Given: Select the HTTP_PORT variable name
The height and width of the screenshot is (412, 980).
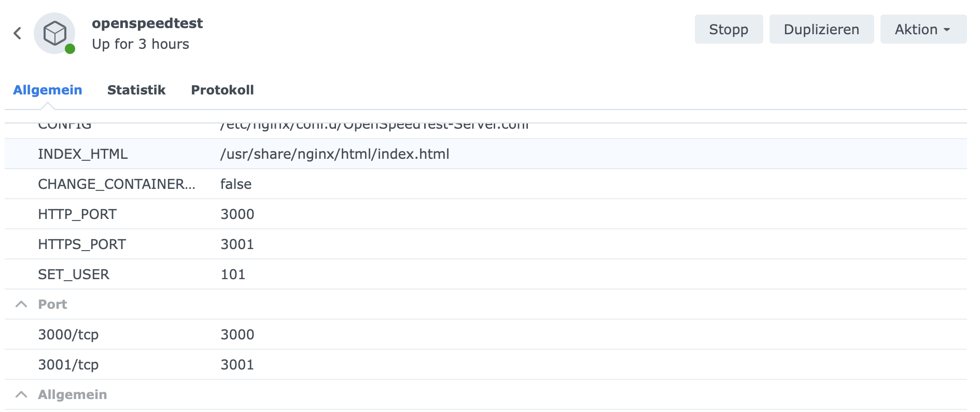Looking at the screenshot, I should pyautogui.click(x=77, y=214).
